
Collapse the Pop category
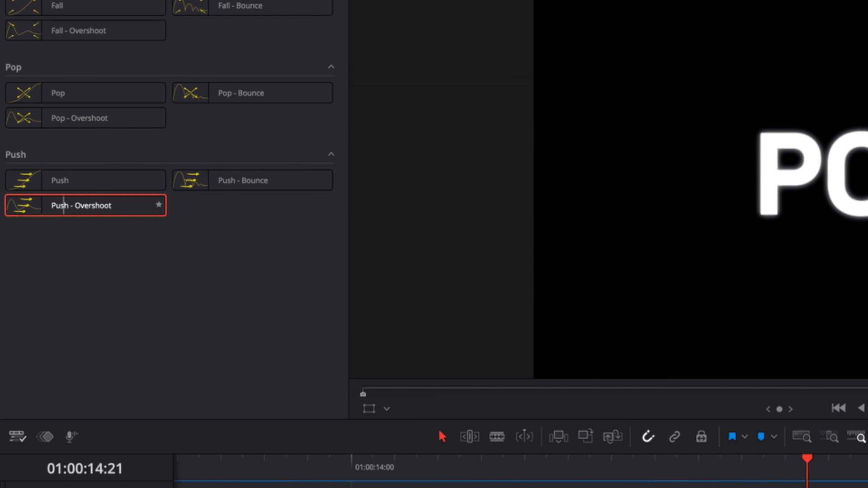(331, 67)
